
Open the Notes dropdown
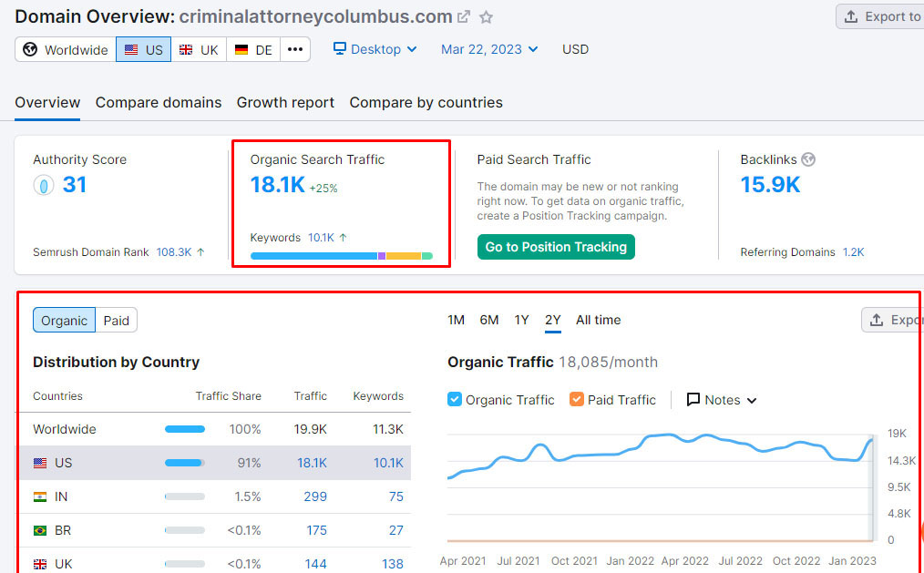pyautogui.click(x=722, y=399)
